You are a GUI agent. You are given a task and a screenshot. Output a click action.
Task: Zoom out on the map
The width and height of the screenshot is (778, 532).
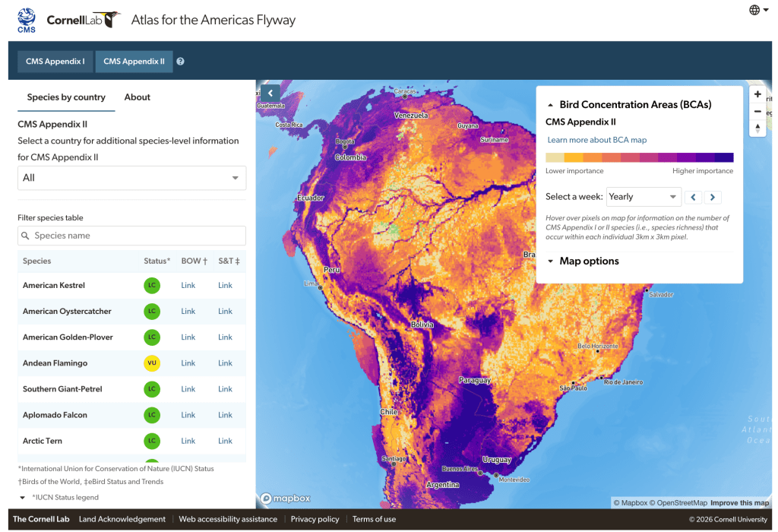[757, 111]
